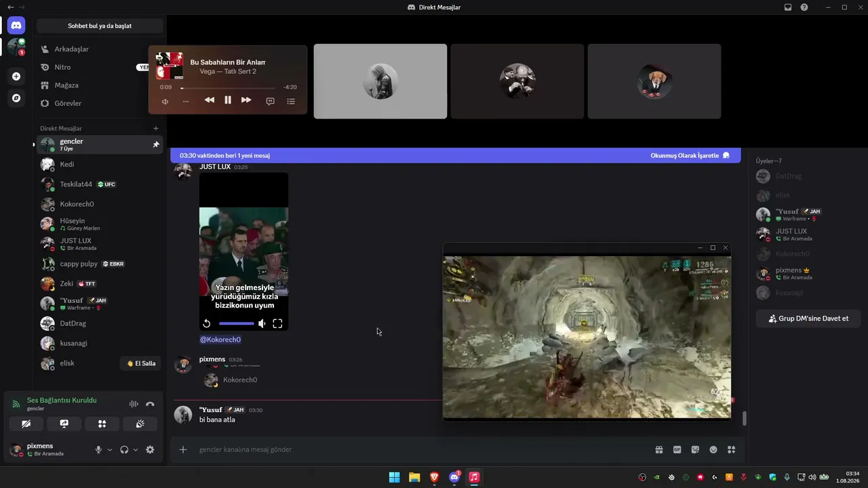This screenshot has height=488, width=868.
Task: Open the soundboard in the voice panel
Action: 140,424
